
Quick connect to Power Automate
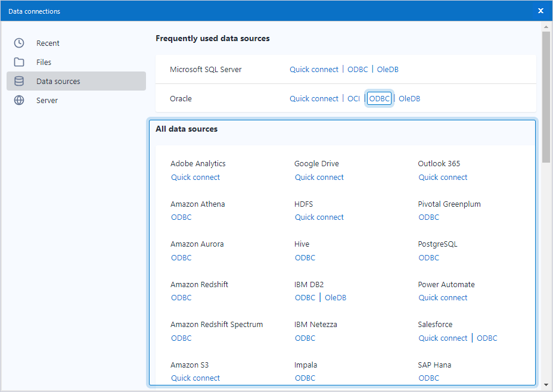pos(443,297)
